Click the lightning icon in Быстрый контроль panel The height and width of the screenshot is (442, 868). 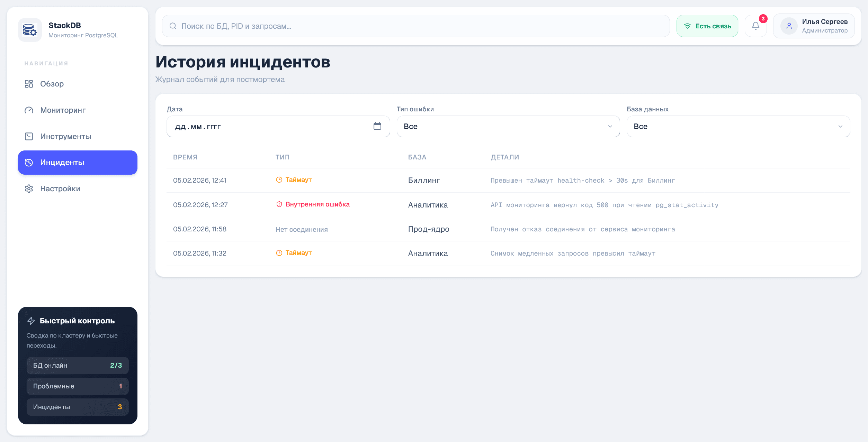coord(31,321)
